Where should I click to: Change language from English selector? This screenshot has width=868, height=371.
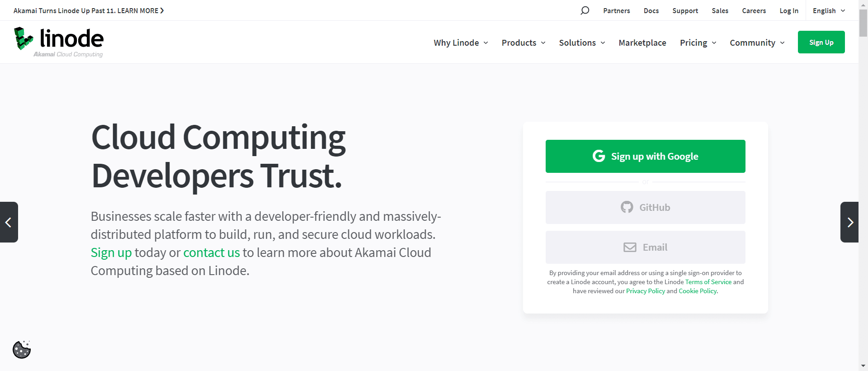pos(828,10)
